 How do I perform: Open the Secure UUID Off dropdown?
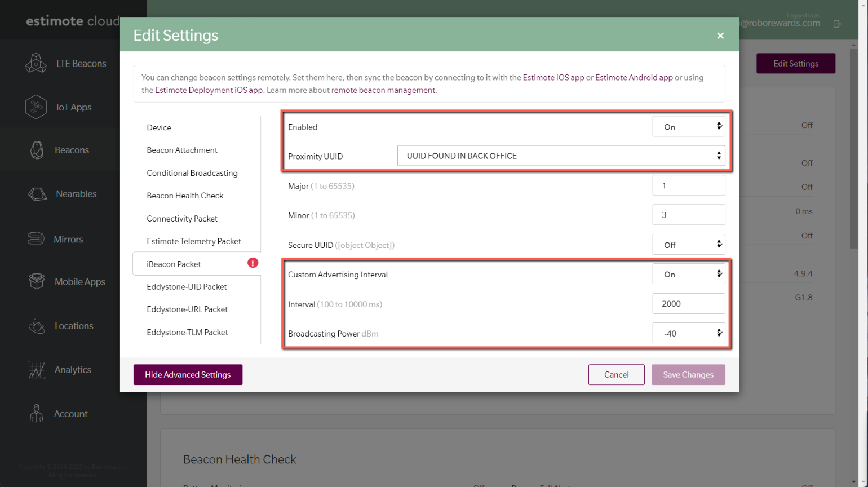click(x=689, y=245)
